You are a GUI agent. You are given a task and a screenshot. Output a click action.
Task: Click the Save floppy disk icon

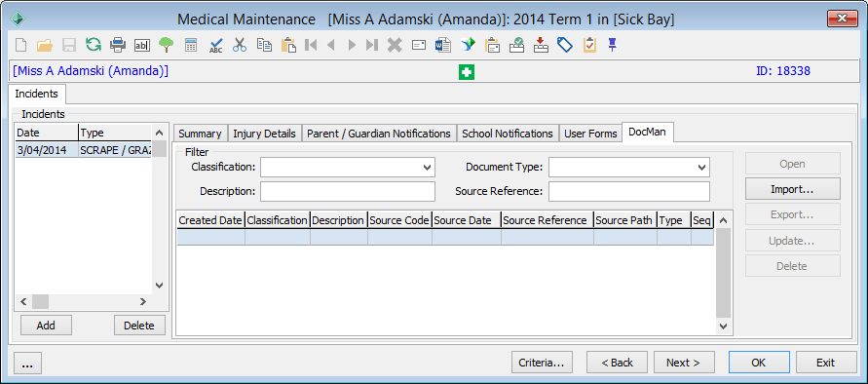coord(69,46)
